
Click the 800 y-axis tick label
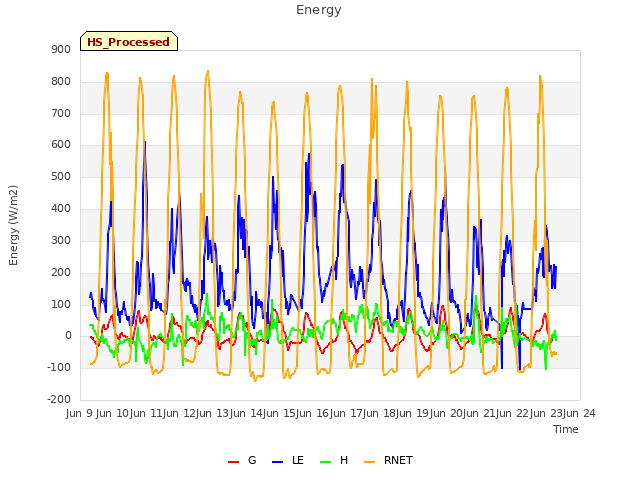point(61,81)
